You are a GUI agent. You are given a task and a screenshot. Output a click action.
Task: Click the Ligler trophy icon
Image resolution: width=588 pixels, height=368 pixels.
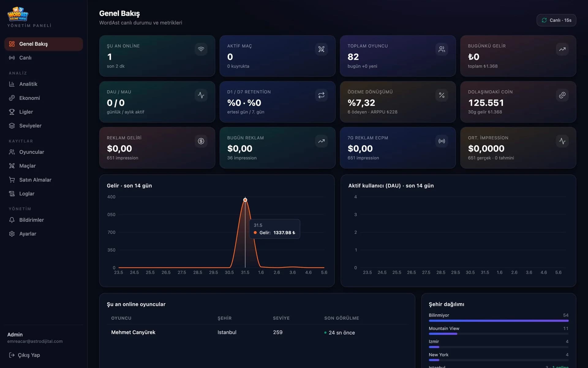tap(12, 112)
